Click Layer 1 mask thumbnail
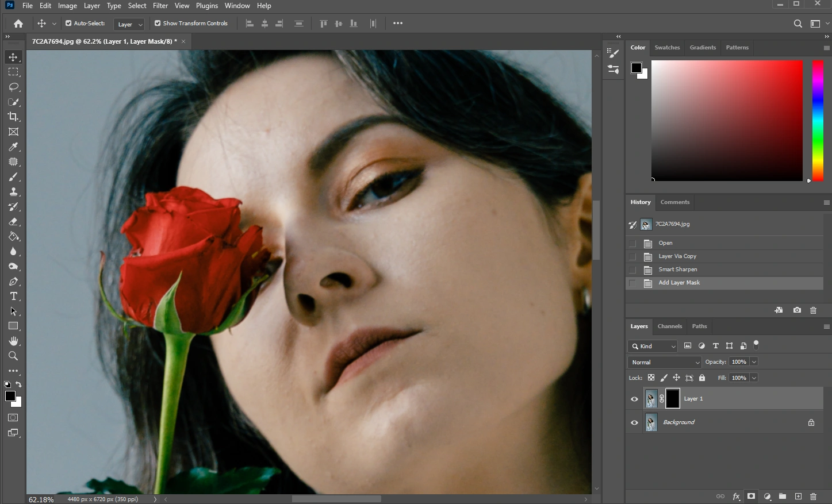The height and width of the screenshot is (504, 832). click(x=673, y=399)
